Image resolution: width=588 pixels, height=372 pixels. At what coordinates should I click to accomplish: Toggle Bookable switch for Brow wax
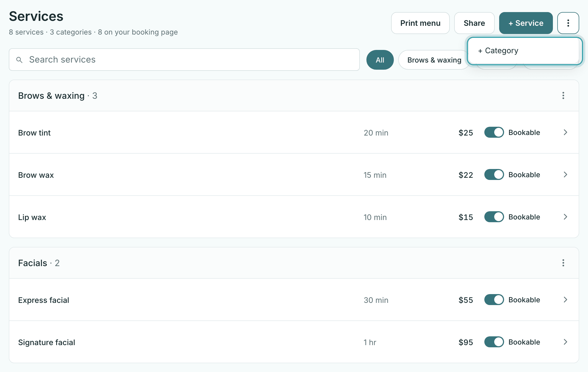point(494,174)
